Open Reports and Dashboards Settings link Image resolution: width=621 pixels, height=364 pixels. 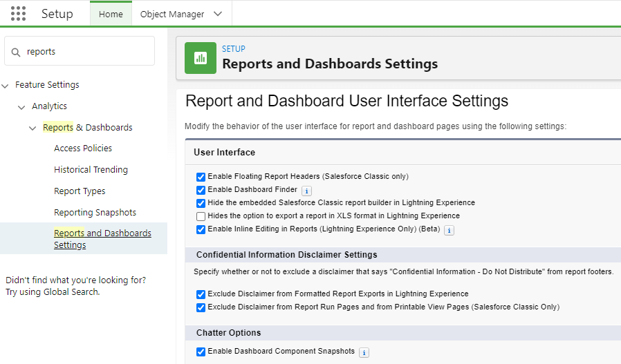[x=102, y=238]
